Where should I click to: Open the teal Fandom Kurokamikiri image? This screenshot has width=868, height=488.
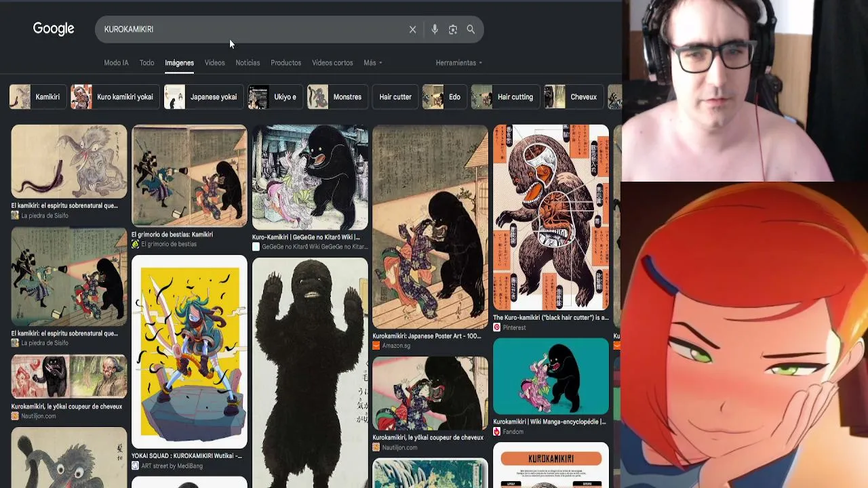[x=551, y=376]
